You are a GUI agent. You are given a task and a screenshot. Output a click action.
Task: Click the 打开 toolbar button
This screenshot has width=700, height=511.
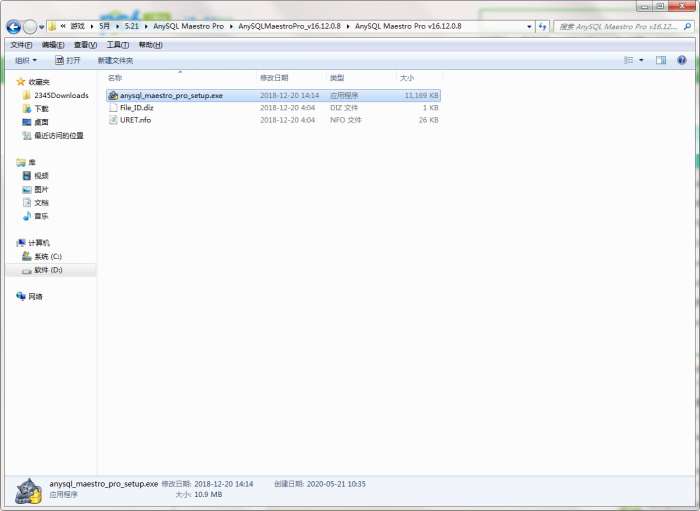[67, 60]
